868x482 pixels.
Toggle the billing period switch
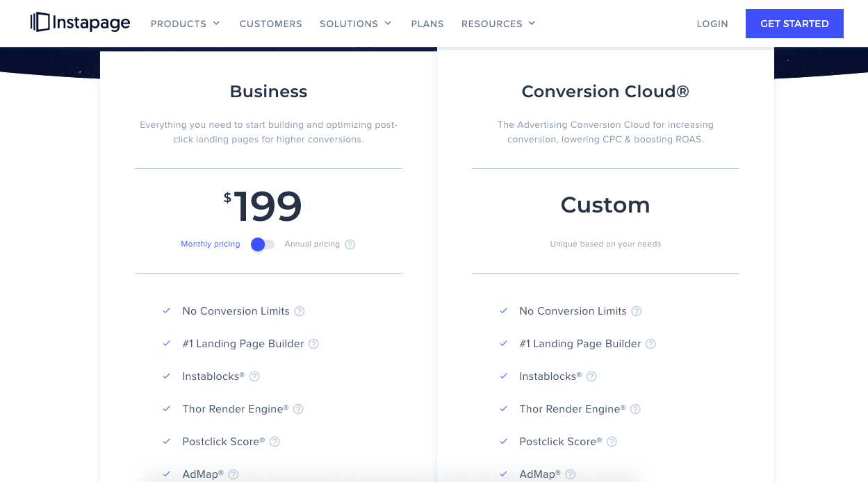(x=262, y=244)
